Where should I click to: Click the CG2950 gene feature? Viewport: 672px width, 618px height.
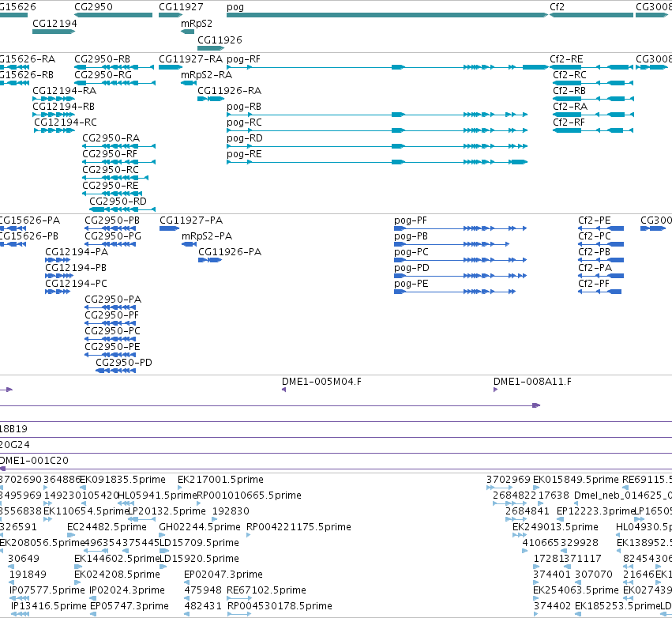113,15
